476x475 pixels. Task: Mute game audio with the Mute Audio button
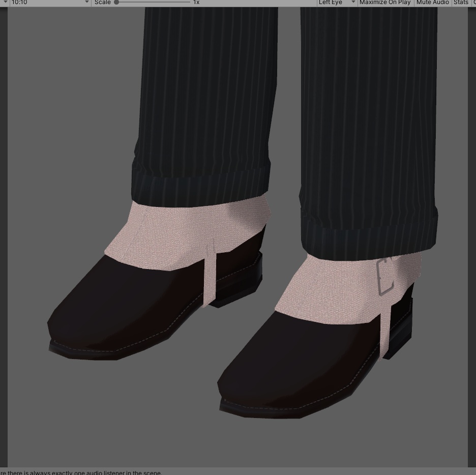coord(432,3)
